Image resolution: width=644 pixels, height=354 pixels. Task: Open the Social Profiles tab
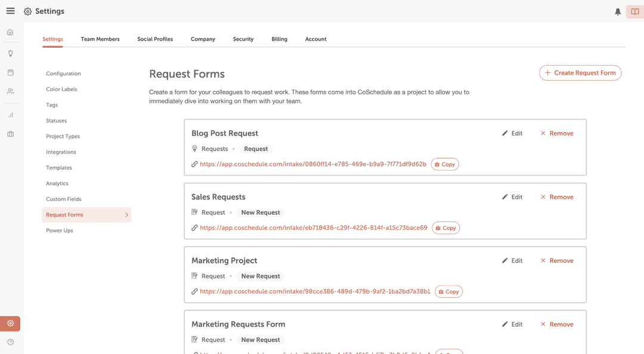pos(155,39)
